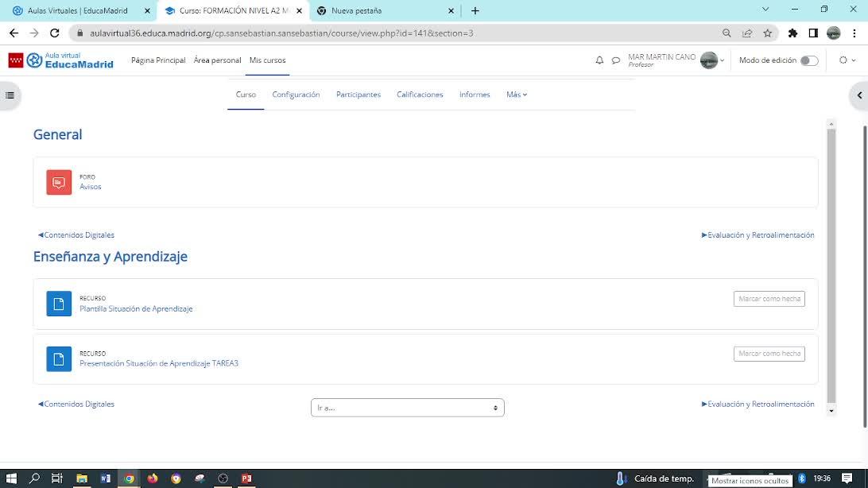868x488 pixels.
Task: Open PowerPoint from the taskbar
Action: pos(246,478)
